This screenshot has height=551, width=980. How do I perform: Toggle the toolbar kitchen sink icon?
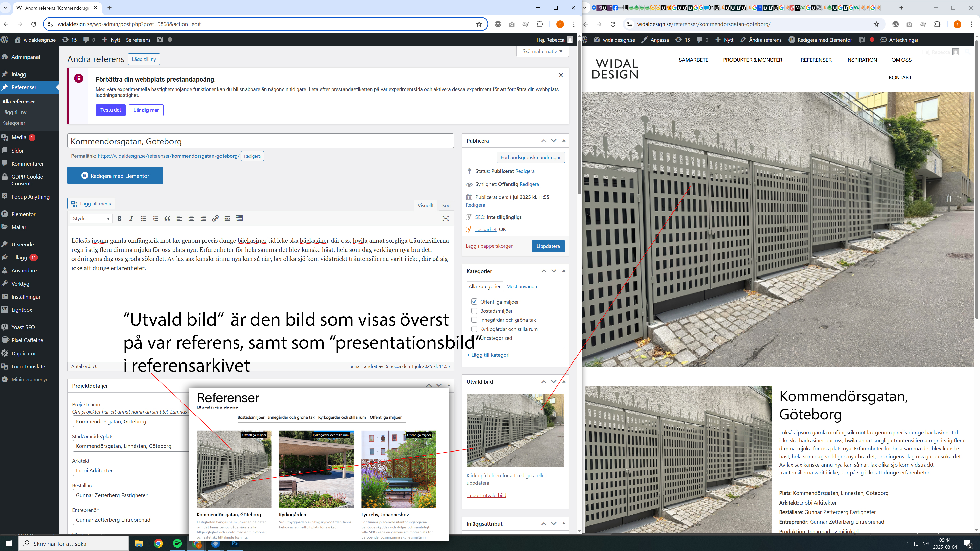coord(239,218)
